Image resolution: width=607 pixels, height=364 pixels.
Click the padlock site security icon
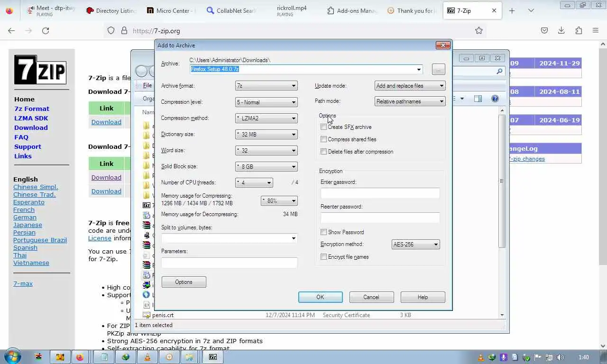124,30
